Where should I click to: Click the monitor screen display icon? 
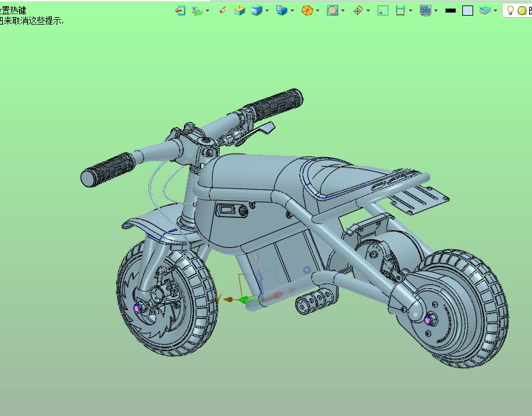tap(425, 10)
